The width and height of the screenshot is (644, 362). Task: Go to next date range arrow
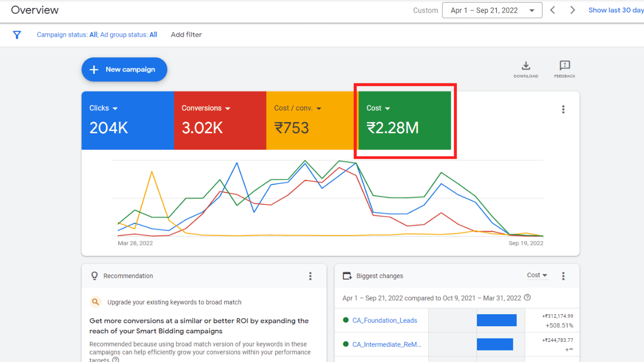click(x=572, y=10)
